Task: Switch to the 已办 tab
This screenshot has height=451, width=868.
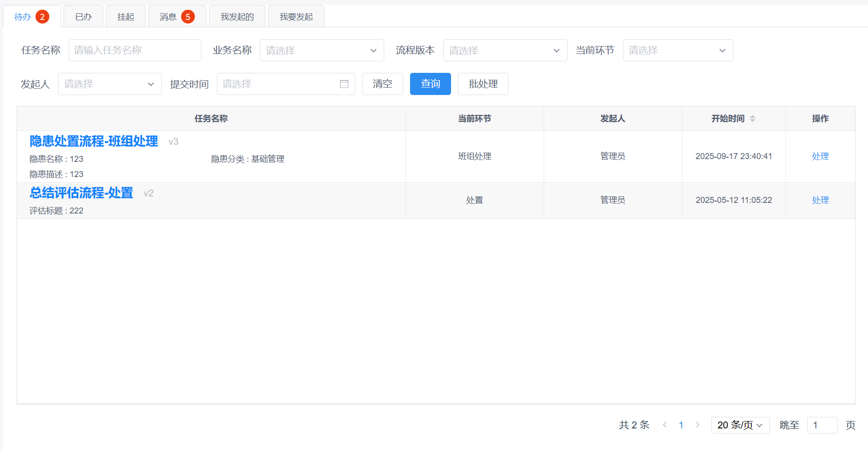Action: point(83,16)
